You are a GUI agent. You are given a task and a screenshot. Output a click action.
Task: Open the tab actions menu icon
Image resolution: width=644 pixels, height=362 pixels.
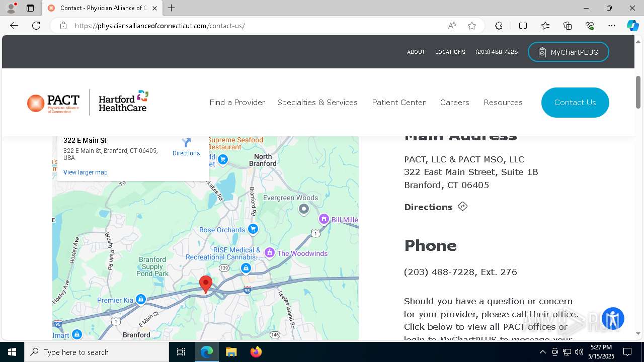coord(30,8)
